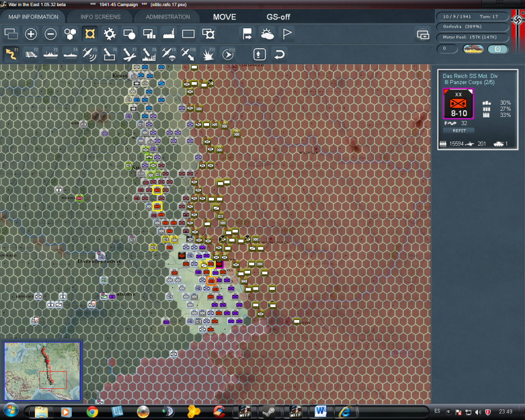
Task: Click the GS-off ground support label
Action: tap(278, 17)
